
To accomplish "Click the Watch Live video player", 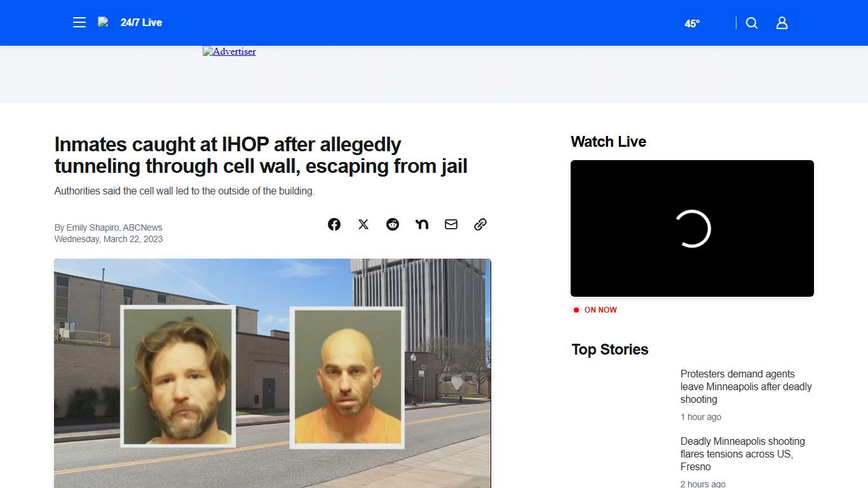I will click(x=692, y=228).
